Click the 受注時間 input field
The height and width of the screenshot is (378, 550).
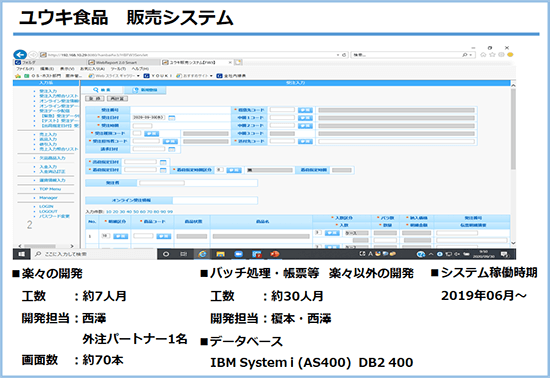[x=142, y=126]
